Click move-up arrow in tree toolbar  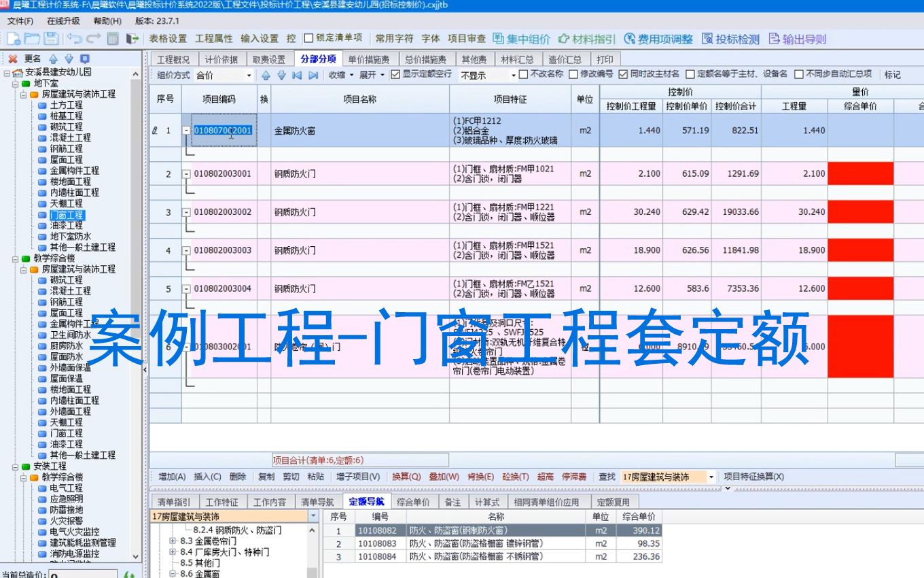click(53, 59)
